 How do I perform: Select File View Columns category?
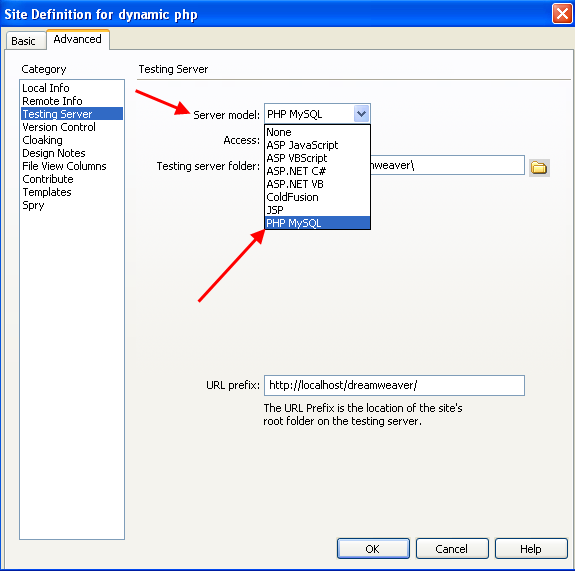72,166
